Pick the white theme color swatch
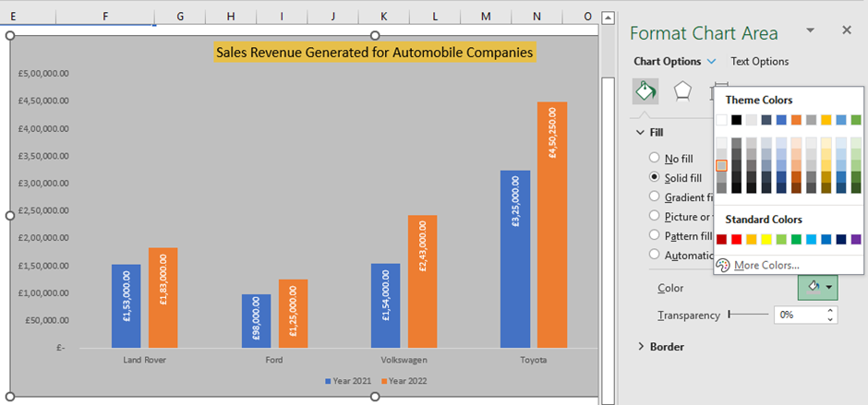This screenshot has height=405, width=868. [x=721, y=120]
